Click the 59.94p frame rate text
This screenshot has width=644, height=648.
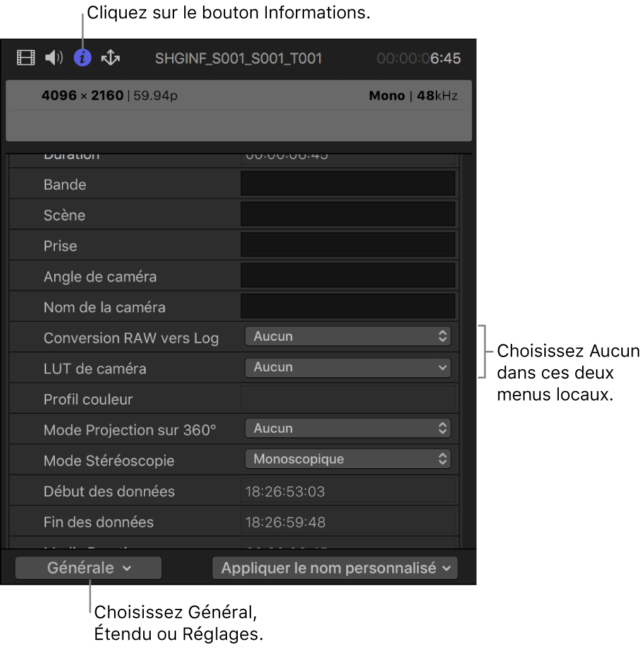tap(155, 95)
